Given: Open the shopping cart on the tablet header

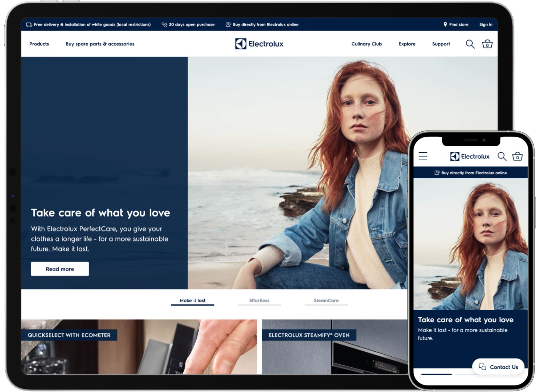Looking at the screenshot, I should point(487,44).
